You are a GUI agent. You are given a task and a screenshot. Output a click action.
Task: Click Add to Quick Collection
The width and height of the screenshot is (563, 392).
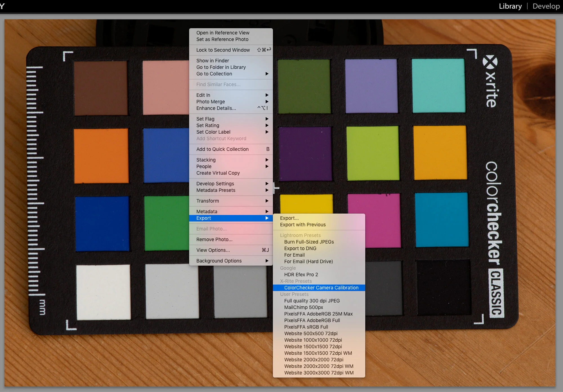pyautogui.click(x=231, y=149)
